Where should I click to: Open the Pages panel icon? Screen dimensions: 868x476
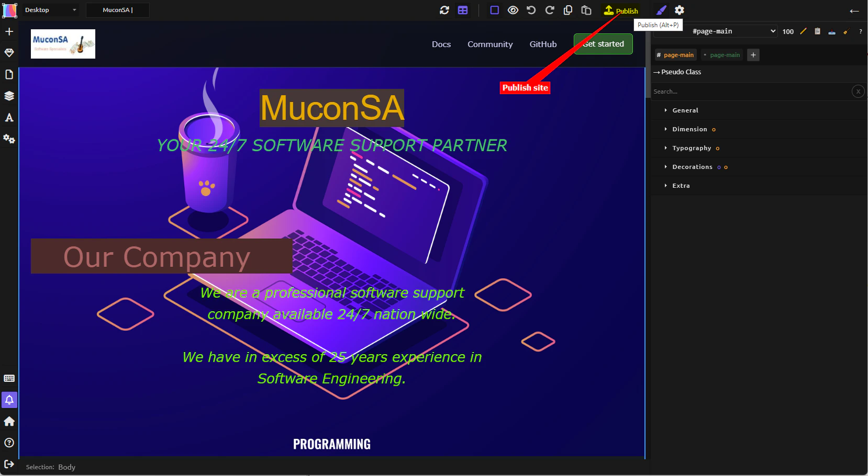(9, 74)
